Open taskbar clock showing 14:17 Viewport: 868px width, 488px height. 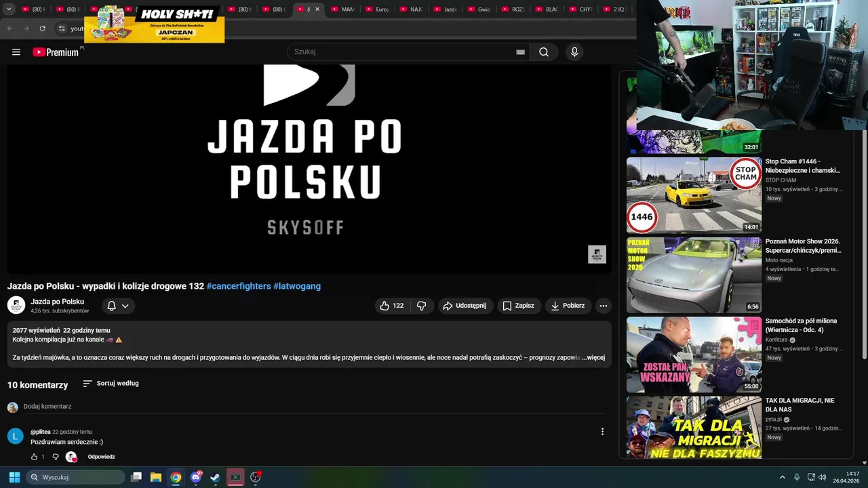(846, 477)
